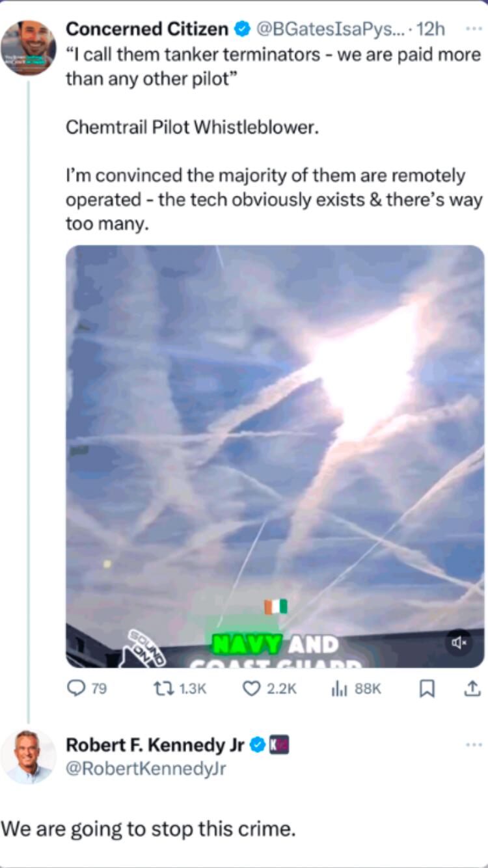Image resolution: width=488 pixels, height=868 pixels.
Task: Share the tweet using the upload icon
Action: point(474,688)
